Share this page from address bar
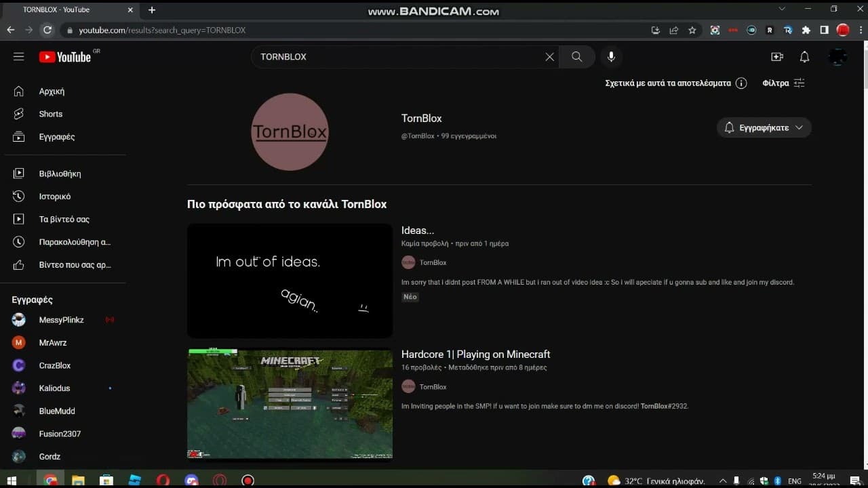This screenshot has height=488, width=868. [x=673, y=30]
